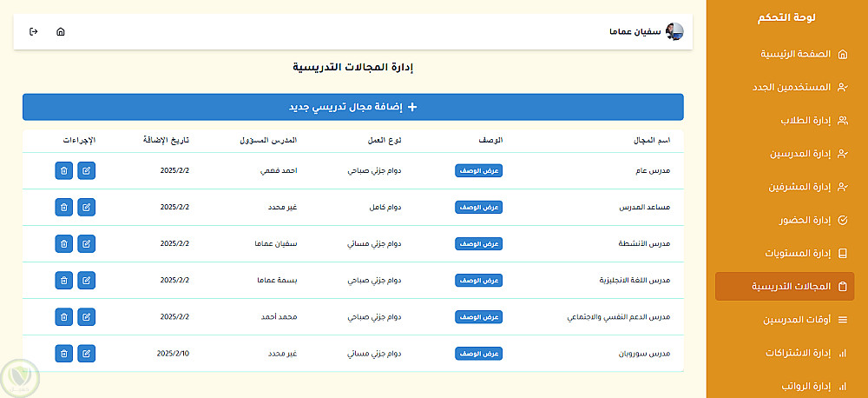The width and height of the screenshot is (868, 398).
Task: Click the date 2025/2/10
Action: click(x=174, y=354)
